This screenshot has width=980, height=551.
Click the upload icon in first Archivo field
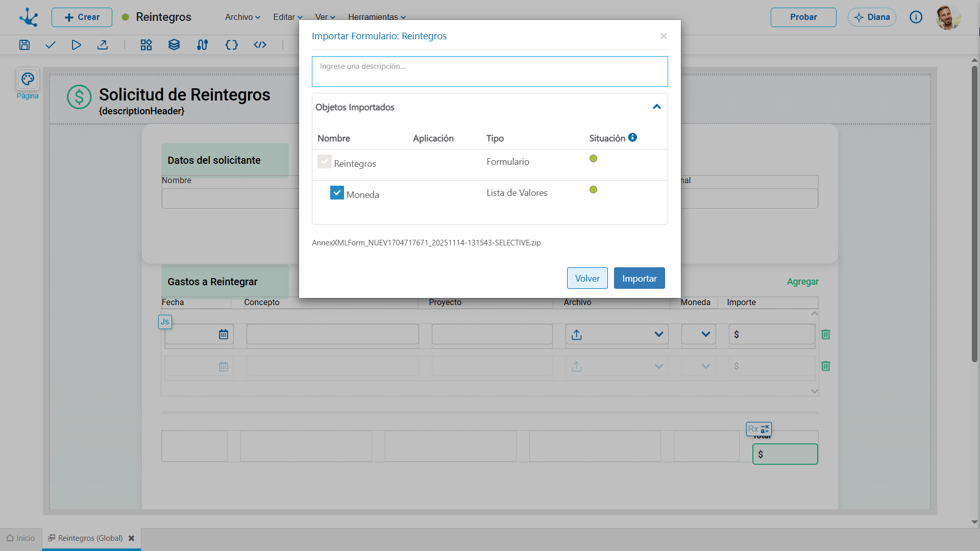(x=577, y=335)
